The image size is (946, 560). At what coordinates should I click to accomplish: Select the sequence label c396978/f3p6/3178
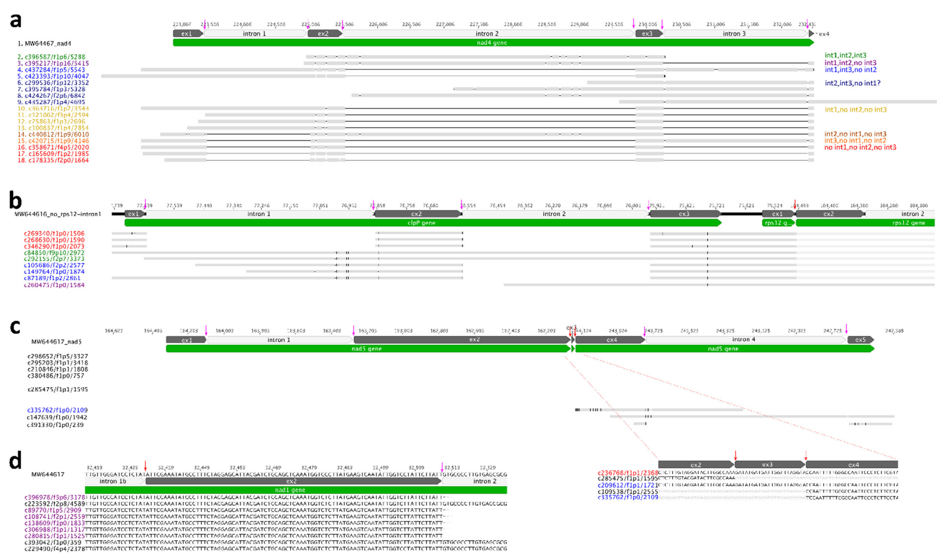point(55,497)
